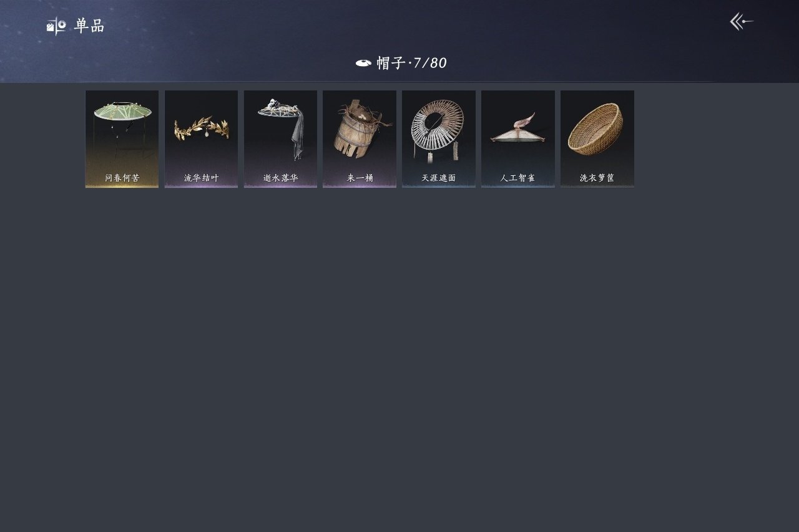Select the veiled flower hat image
Image resolution: width=799 pixels, height=532 pixels.
pyautogui.click(x=281, y=128)
